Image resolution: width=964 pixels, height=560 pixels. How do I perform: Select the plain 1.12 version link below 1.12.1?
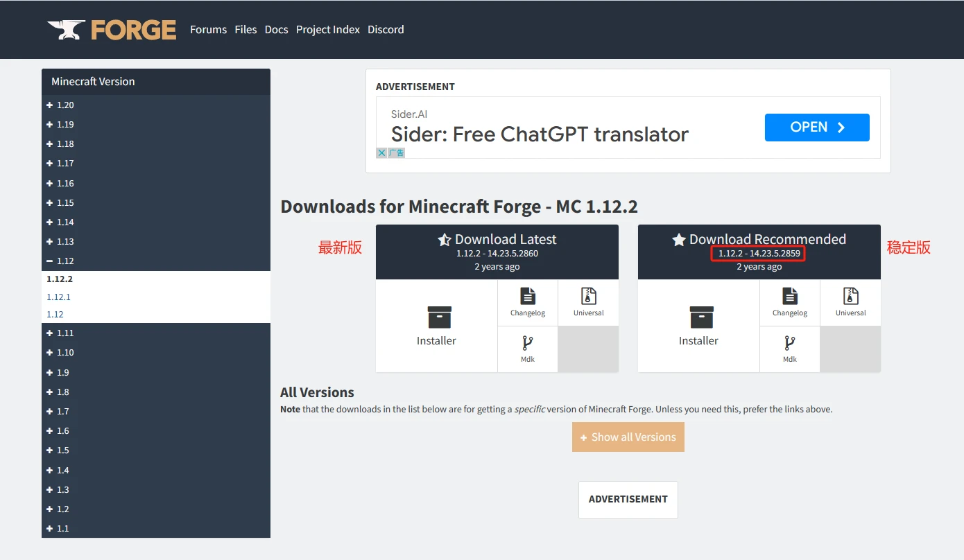tap(55, 314)
